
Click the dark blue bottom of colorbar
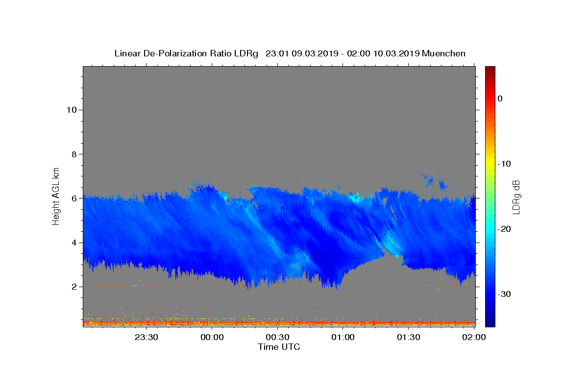pos(490,321)
